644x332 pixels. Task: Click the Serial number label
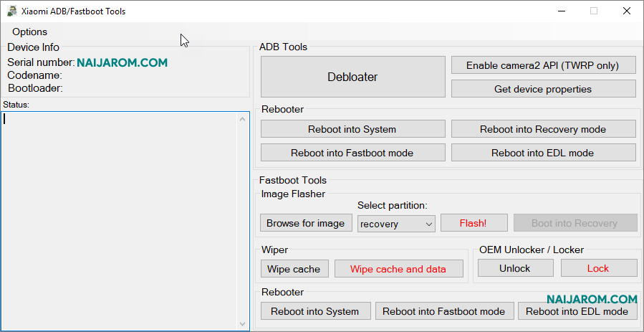(41, 63)
